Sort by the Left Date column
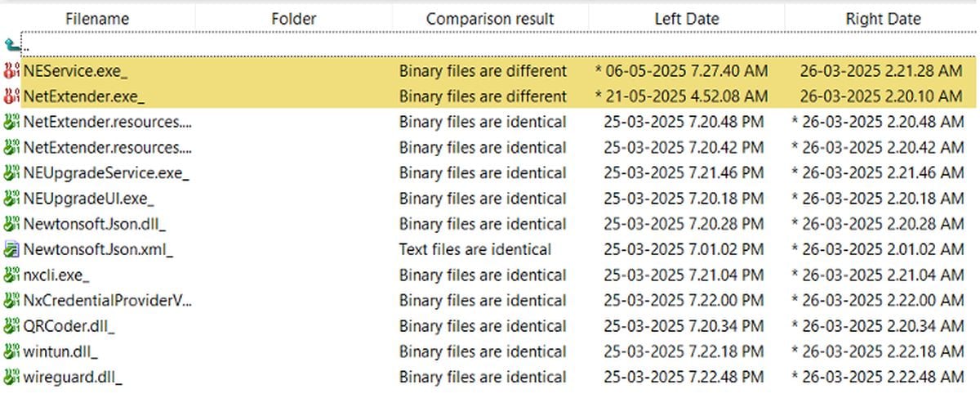980x416 pixels. [687, 18]
